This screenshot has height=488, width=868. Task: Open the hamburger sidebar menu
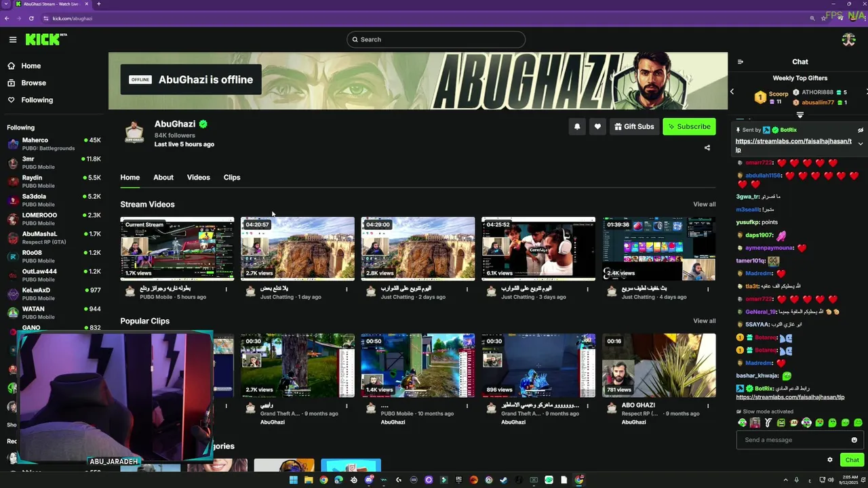[x=12, y=39]
